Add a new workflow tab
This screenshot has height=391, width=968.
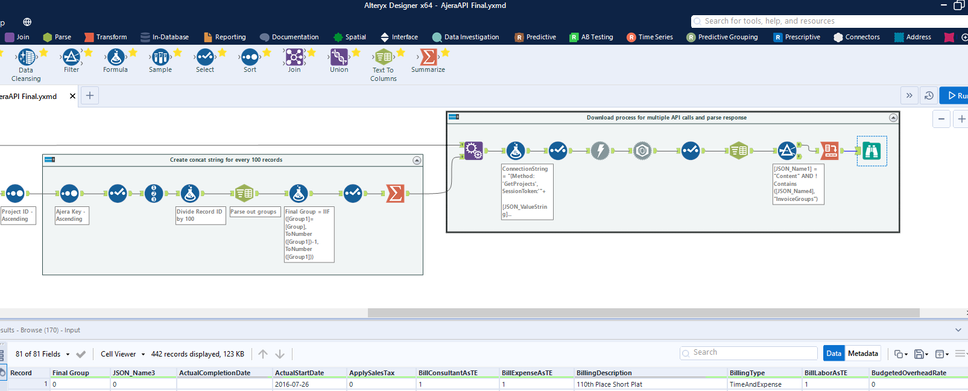pos(90,96)
